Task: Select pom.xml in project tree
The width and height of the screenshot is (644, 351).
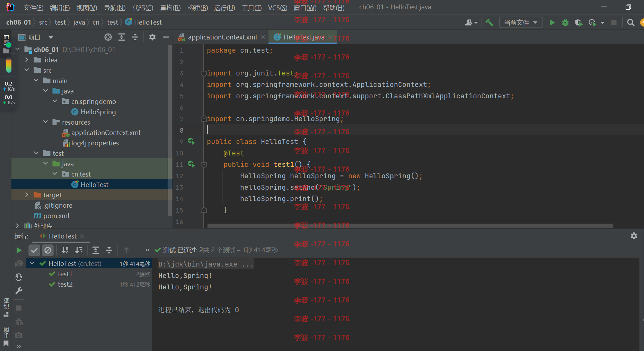Action: click(x=56, y=216)
